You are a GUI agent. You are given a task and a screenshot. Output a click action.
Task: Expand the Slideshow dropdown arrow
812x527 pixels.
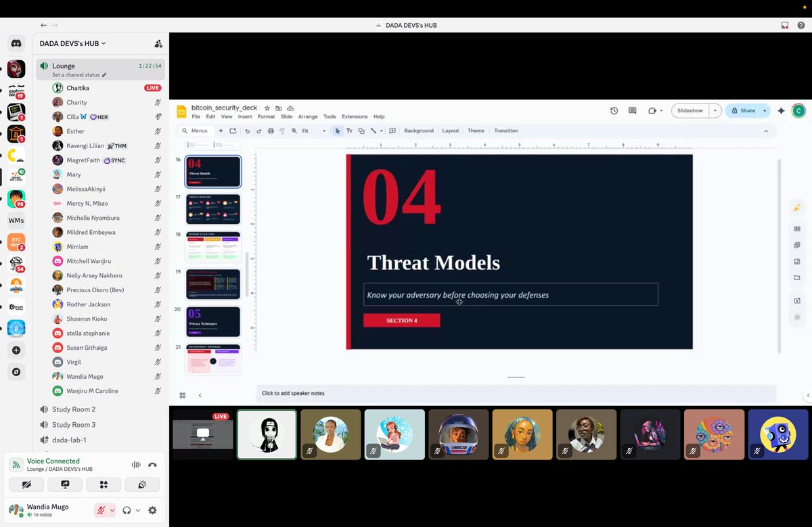pos(715,110)
